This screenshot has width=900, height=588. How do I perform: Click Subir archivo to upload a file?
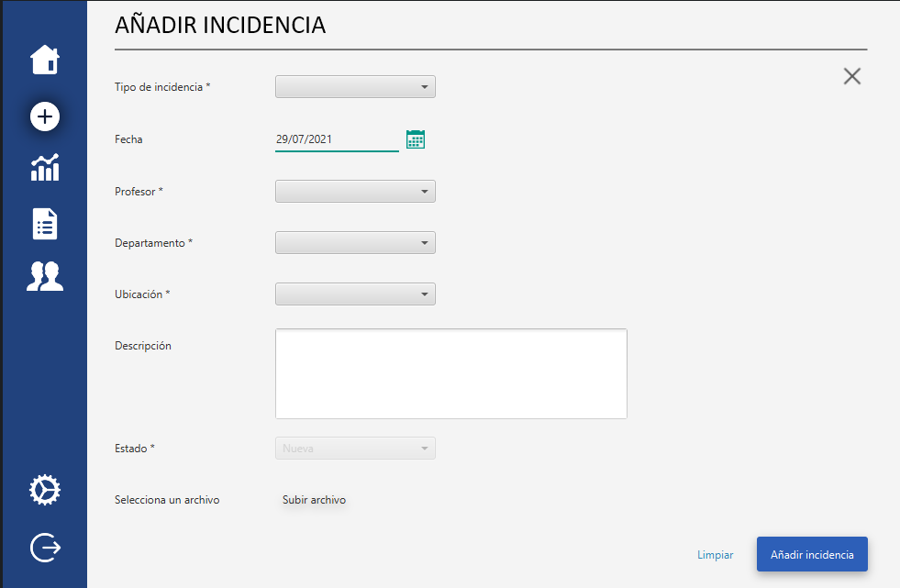(x=314, y=500)
